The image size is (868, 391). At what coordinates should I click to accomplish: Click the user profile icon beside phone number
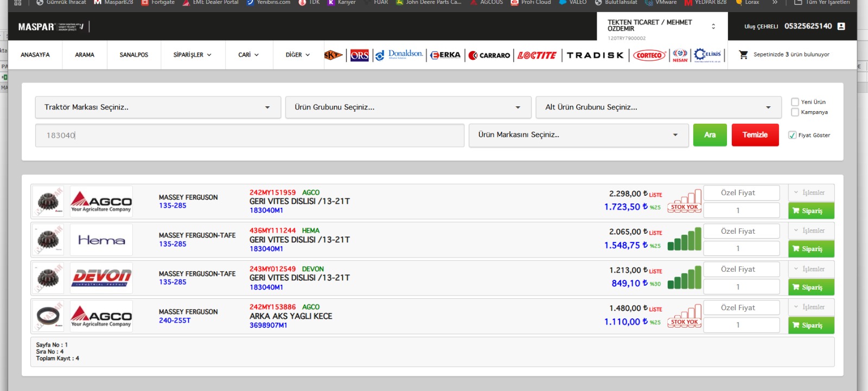coord(841,26)
